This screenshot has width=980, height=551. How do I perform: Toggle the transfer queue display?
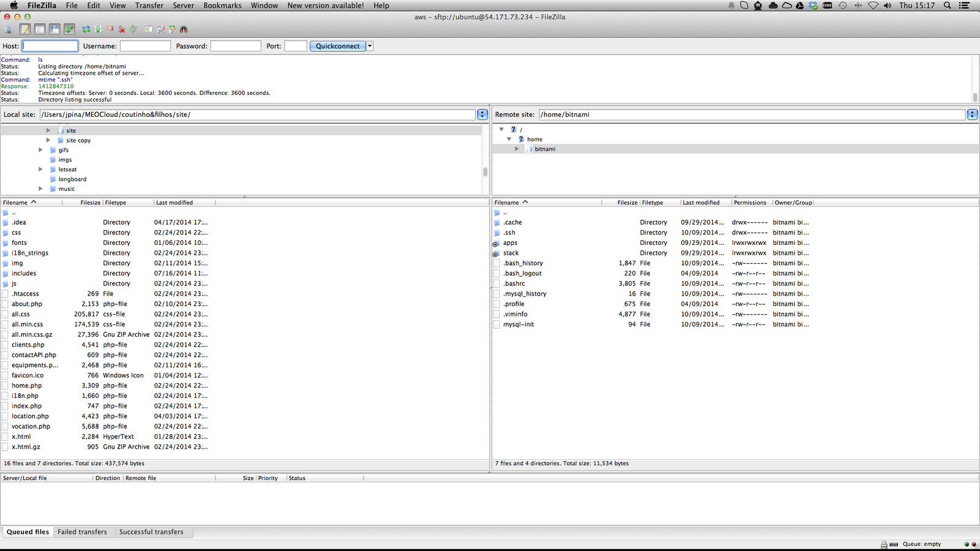pyautogui.click(x=69, y=29)
